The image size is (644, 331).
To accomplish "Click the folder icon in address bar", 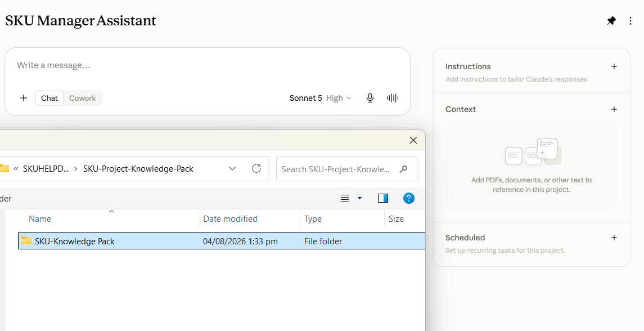I will (x=4, y=168).
